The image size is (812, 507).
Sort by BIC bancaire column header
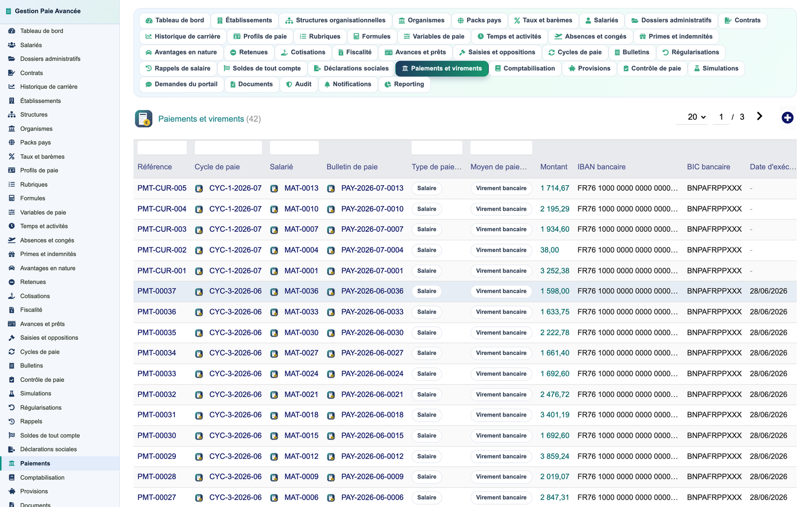pos(709,167)
